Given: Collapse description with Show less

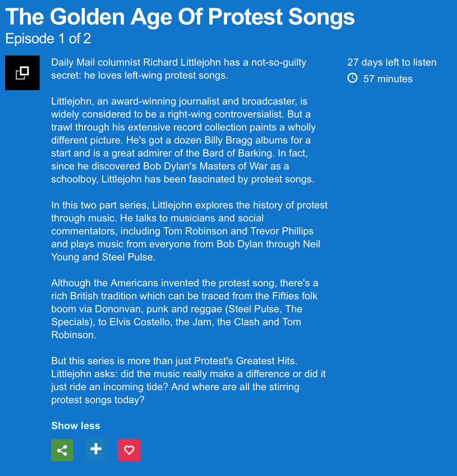Looking at the screenshot, I should [76, 426].
